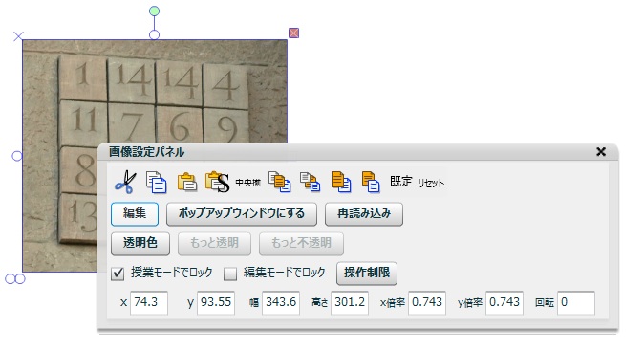This screenshot has width=644, height=351.
Task: Click the copy documents icon
Action: click(x=157, y=182)
